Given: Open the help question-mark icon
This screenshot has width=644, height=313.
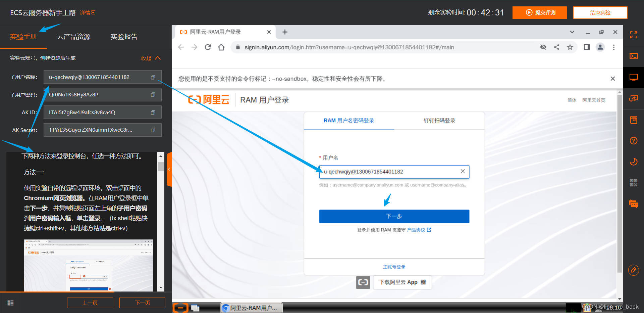Looking at the screenshot, I should click(633, 141).
